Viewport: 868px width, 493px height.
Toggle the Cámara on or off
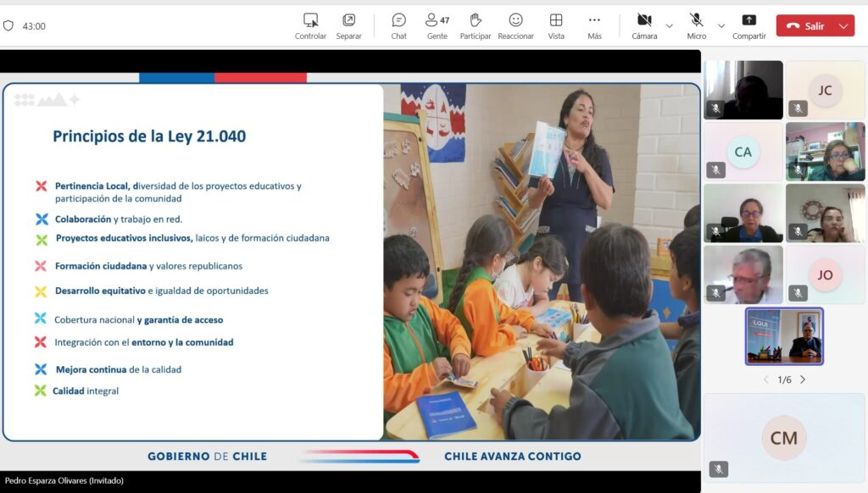(644, 25)
